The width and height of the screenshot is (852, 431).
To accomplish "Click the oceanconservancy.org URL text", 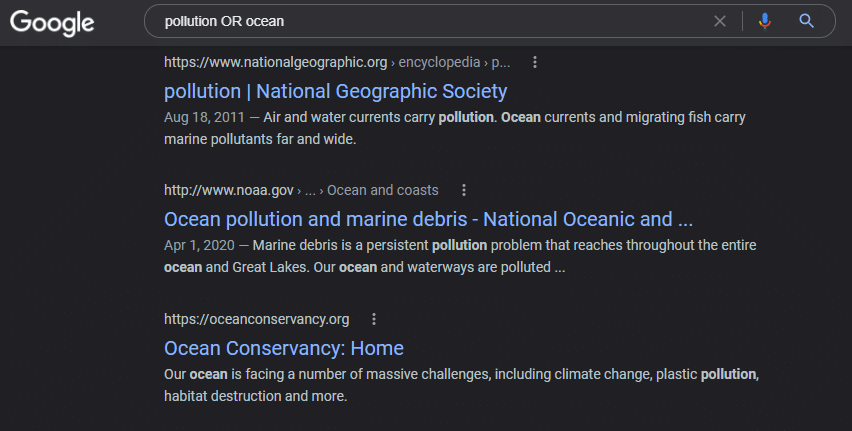I will pos(256,319).
